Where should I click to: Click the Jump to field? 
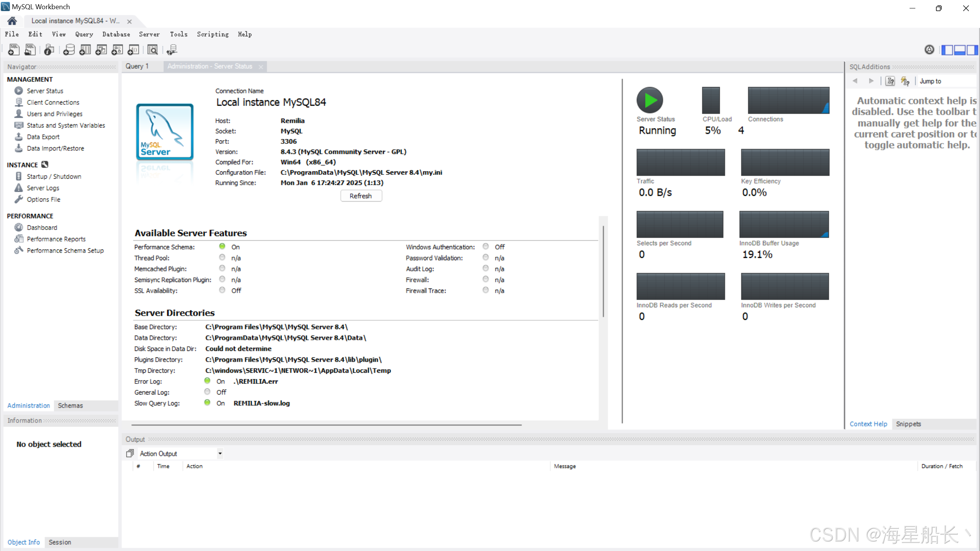[x=947, y=81]
